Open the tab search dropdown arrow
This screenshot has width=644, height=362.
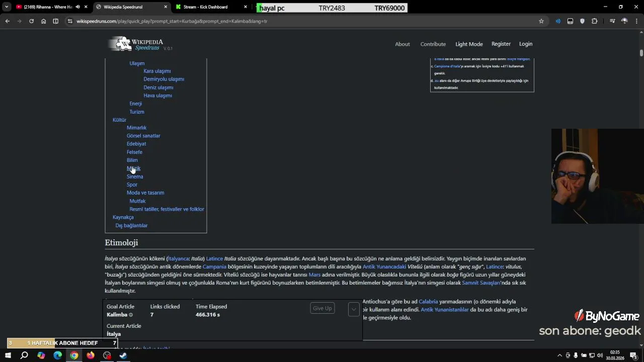[x=7, y=7]
